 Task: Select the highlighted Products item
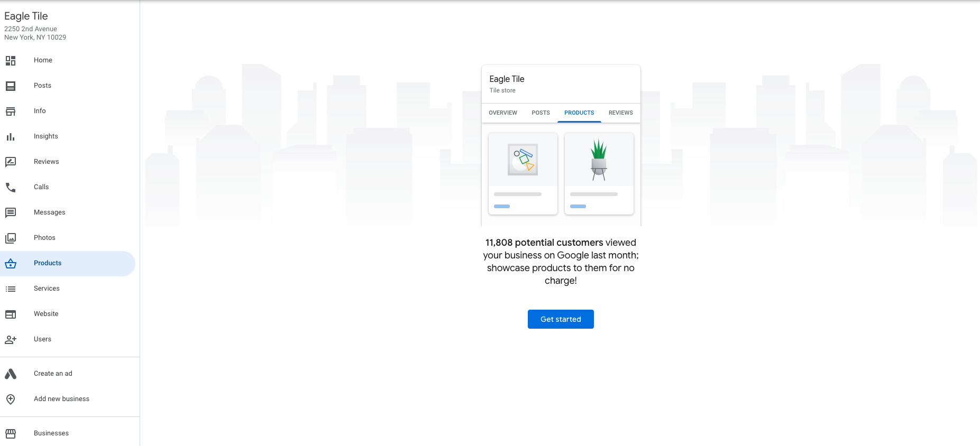(x=68, y=263)
